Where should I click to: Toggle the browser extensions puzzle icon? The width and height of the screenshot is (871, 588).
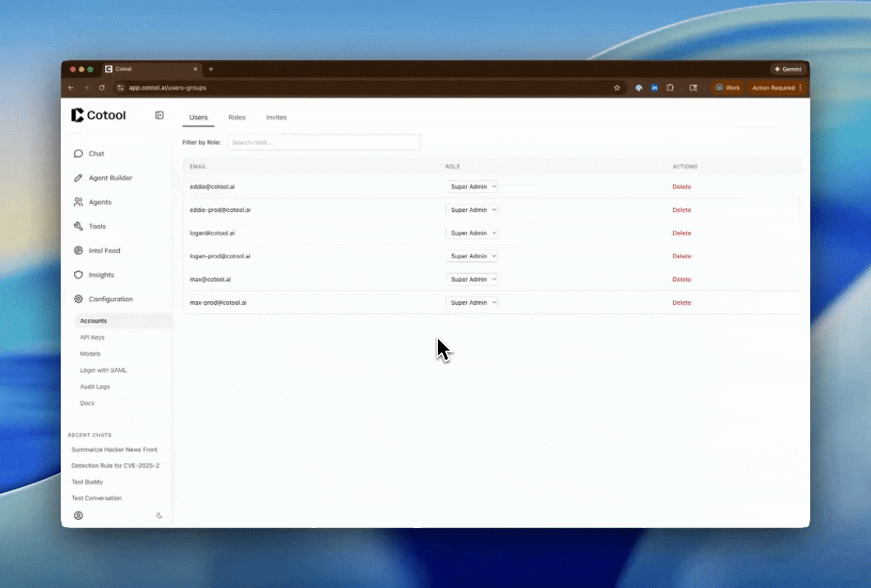point(670,88)
